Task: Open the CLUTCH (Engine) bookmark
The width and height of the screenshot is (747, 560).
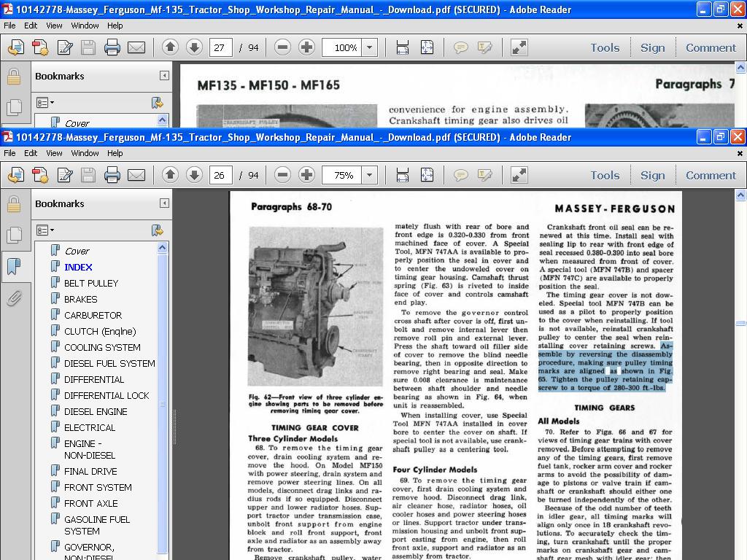Action: 100,332
